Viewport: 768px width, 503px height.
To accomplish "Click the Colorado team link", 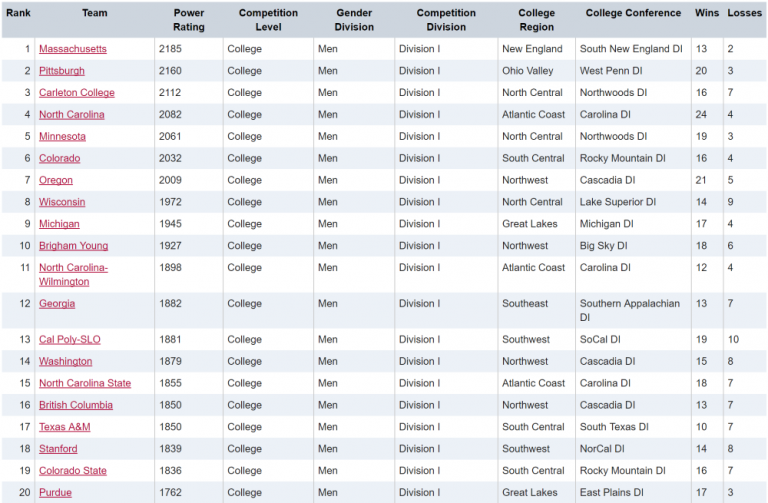I will (59, 159).
